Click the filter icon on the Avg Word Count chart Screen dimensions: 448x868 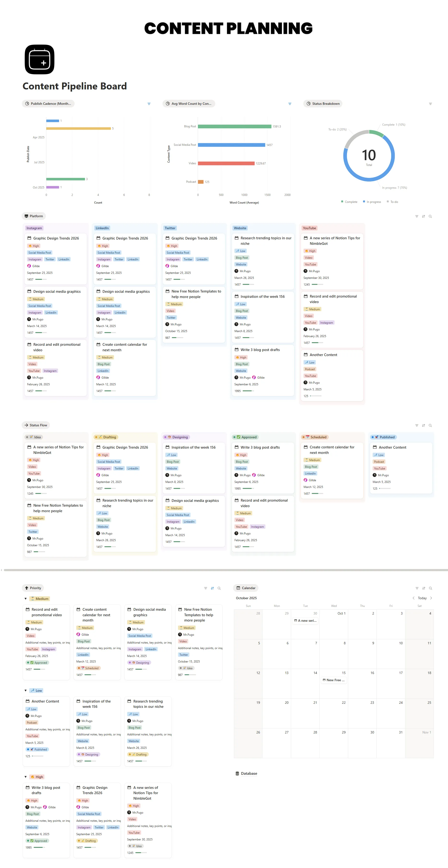pyautogui.click(x=290, y=103)
